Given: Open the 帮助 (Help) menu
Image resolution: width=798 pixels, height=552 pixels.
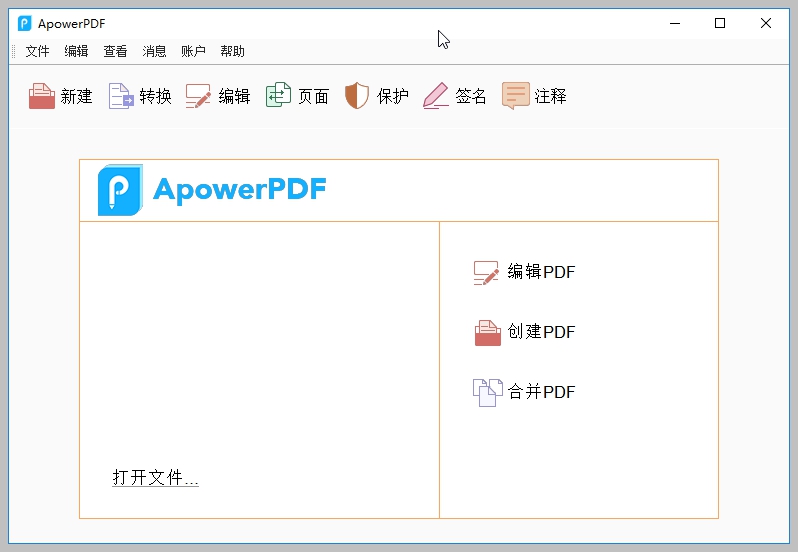Looking at the screenshot, I should click(232, 52).
